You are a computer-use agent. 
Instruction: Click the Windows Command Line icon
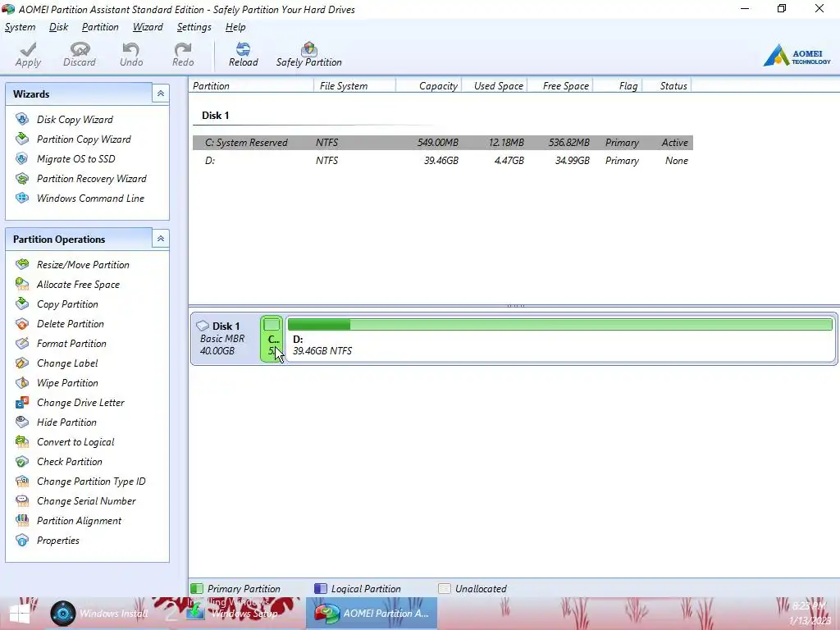click(x=22, y=198)
